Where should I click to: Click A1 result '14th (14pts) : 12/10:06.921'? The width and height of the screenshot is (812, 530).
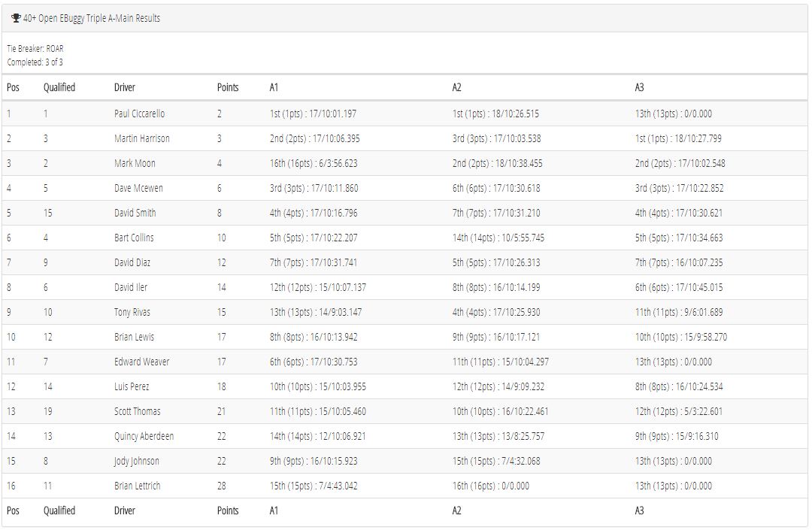coord(317,437)
